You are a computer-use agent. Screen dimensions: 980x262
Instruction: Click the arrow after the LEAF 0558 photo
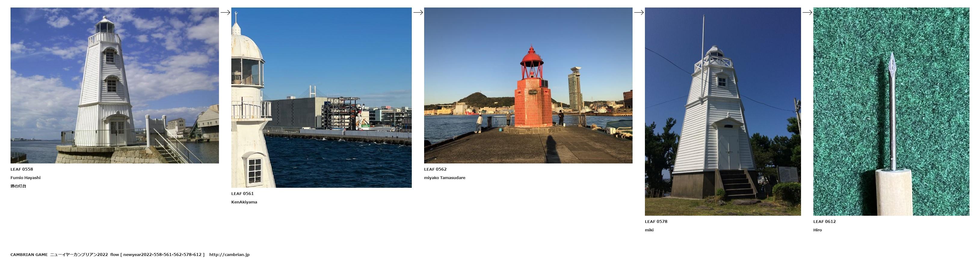point(225,13)
